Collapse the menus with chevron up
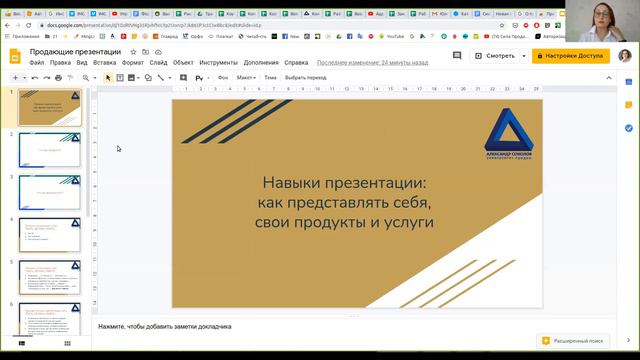Image resolution: width=640 pixels, height=360 pixels. point(609,78)
